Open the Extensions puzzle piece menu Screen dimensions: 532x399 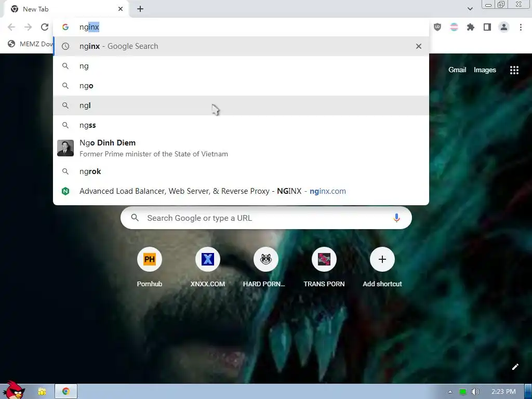click(x=471, y=27)
